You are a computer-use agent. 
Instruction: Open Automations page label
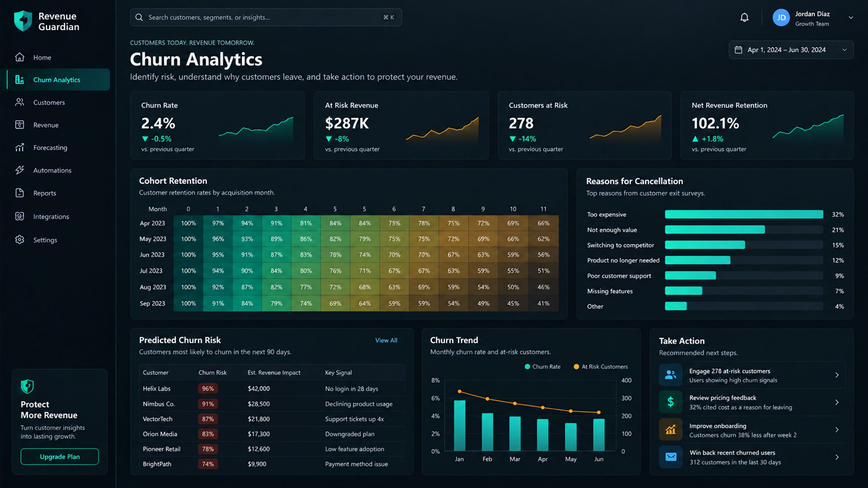(52, 170)
